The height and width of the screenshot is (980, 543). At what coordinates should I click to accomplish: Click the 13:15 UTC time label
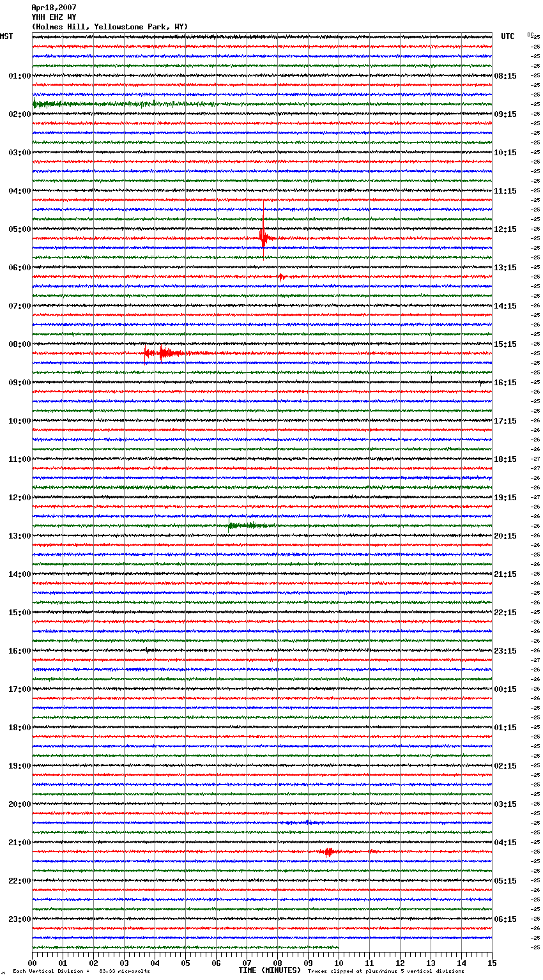pos(505,268)
